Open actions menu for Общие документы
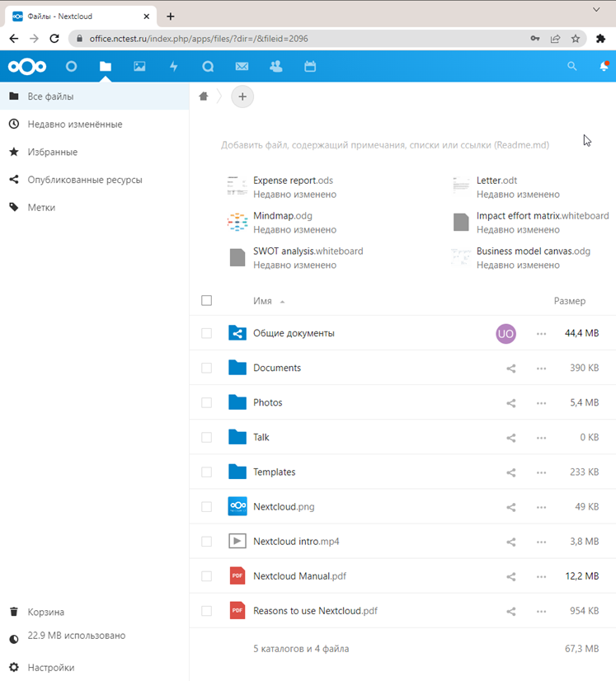Screen dimensions: 616x681 coord(541,334)
